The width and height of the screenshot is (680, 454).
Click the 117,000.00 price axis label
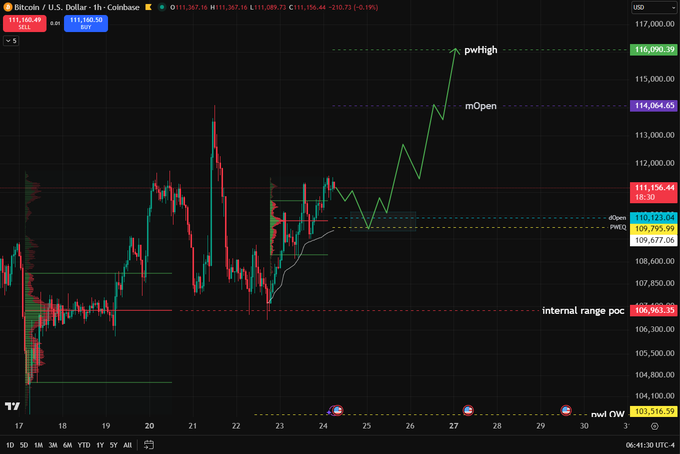coord(655,24)
